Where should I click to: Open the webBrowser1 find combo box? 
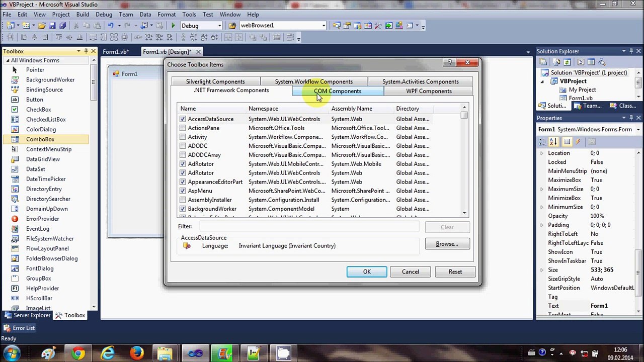(x=324, y=26)
